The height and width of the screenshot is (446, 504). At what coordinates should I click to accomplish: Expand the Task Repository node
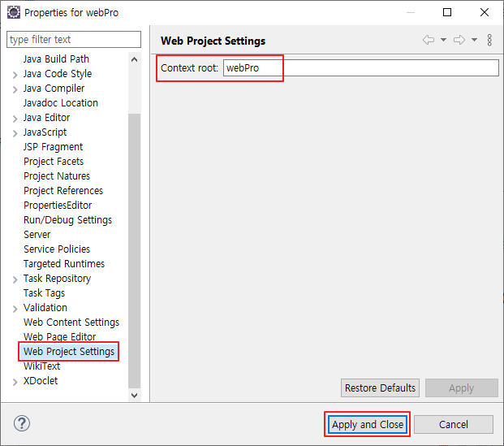pyautogui.click(x=15, y=279)
